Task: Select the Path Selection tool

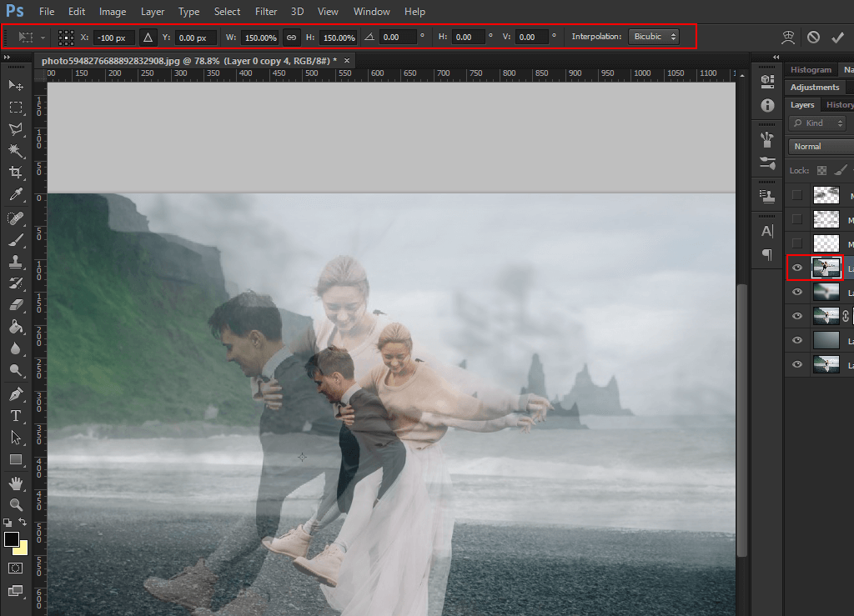Action: 16,438
